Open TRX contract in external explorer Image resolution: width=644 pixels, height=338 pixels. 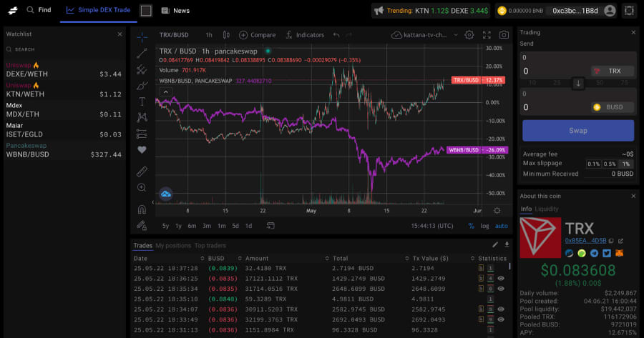[x=620, y=241]
